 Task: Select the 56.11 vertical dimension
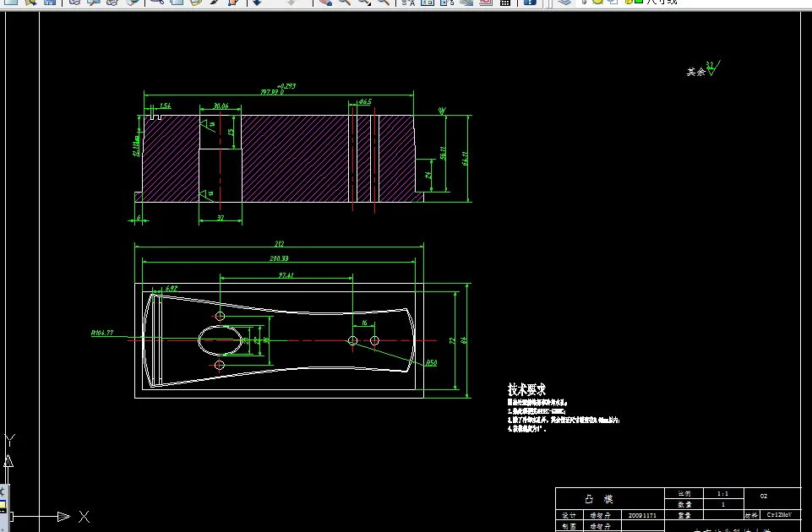[x=443, y=153]
